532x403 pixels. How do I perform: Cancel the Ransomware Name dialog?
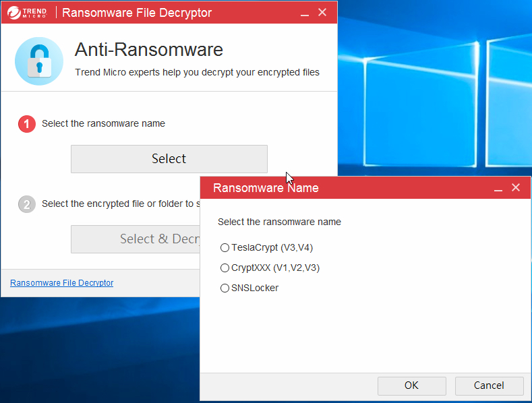[x=489, y=385]
